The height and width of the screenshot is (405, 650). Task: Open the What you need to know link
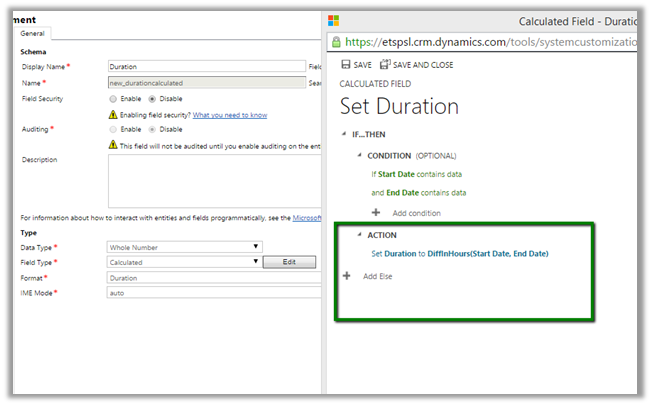[230, 115]
